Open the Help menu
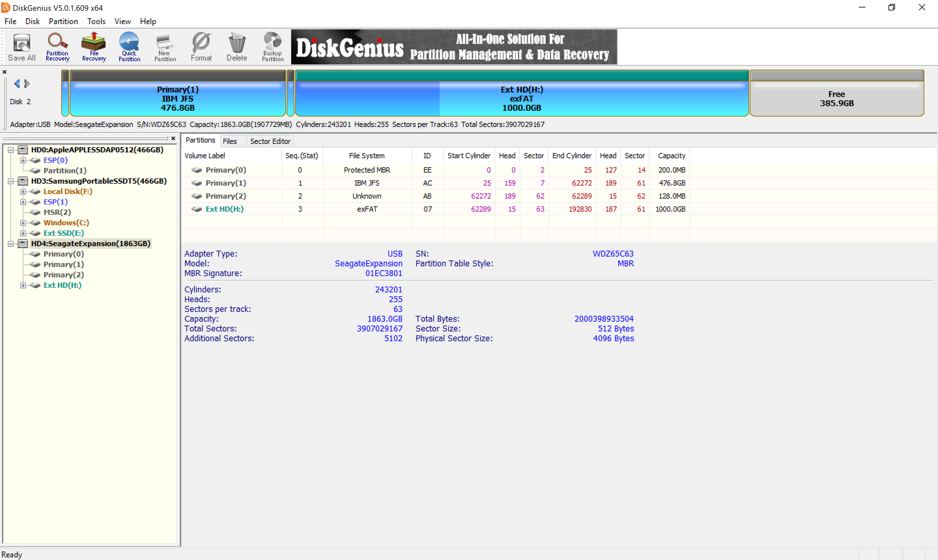Screen dimensions: 938x560 [x=148, y=21]
